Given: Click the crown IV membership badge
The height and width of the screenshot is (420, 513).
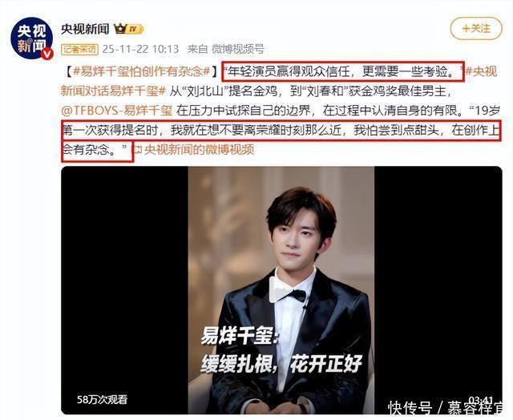Looking at the screenshot, I should (128, 29).
